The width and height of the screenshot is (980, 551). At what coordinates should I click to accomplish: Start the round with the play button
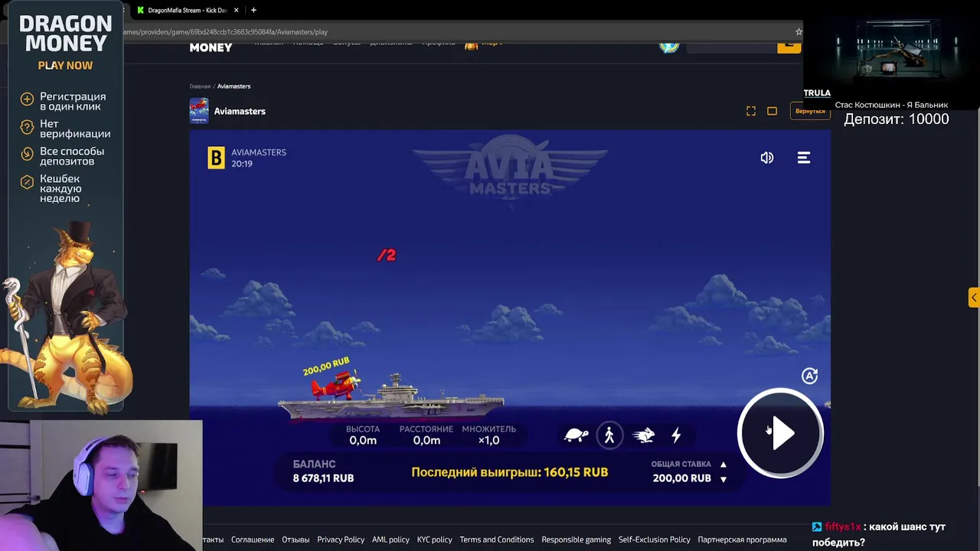(780, 434)
